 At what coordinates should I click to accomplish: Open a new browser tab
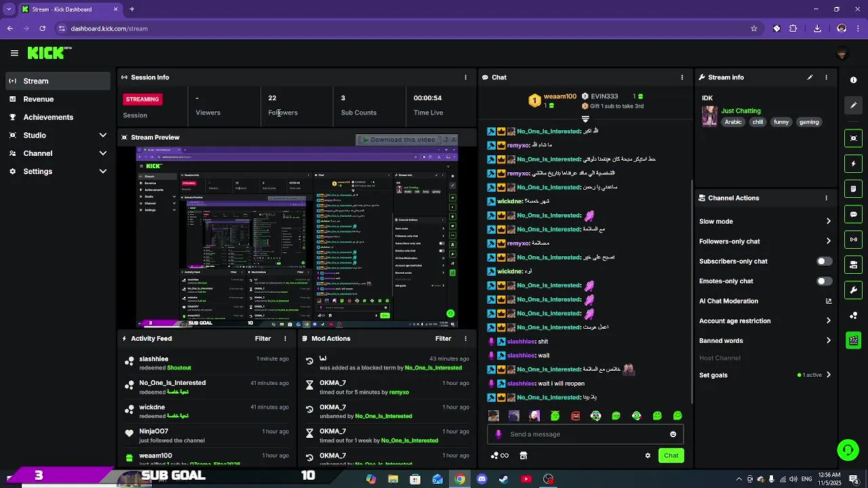(x=132, y=9)
